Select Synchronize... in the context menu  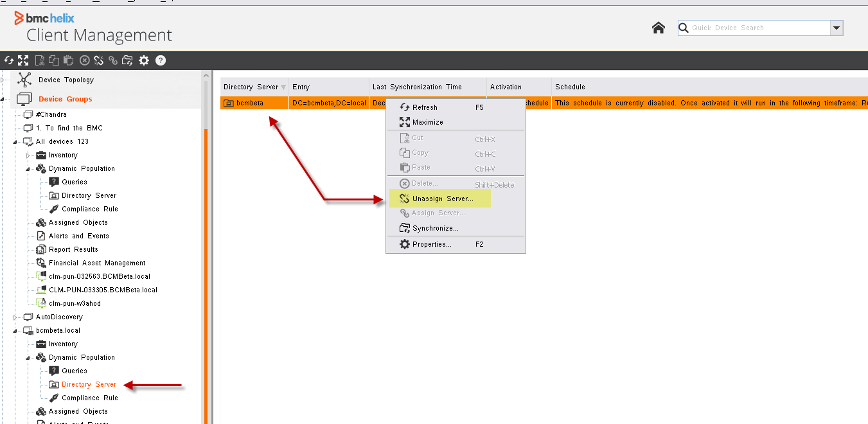(x=456, y=228)
